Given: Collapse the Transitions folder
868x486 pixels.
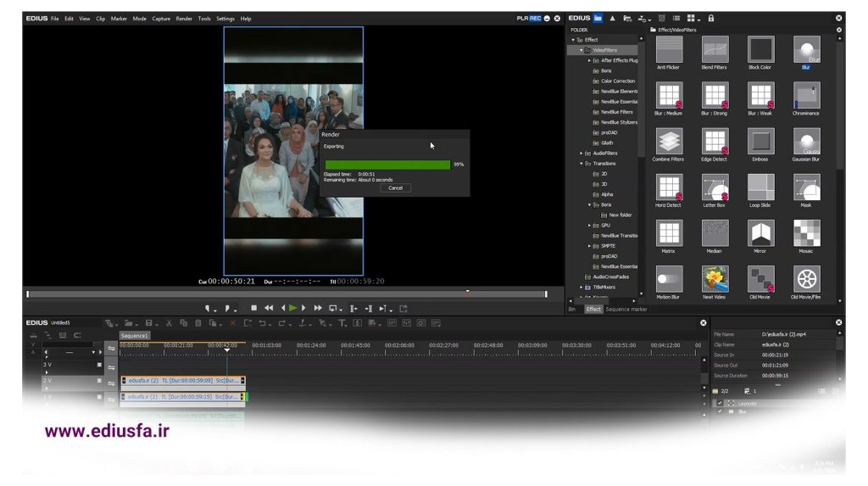Looking at the screenshot, I should (581, 164).
